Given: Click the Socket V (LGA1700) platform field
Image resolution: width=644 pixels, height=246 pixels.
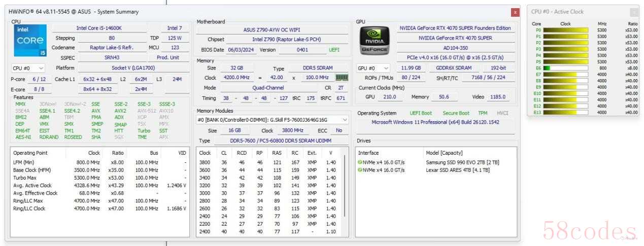Looking at the screenshot, I should coord(119,68).
